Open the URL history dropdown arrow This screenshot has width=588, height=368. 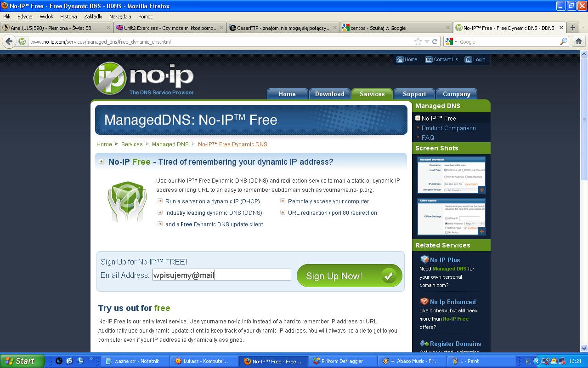coord(427,41)
